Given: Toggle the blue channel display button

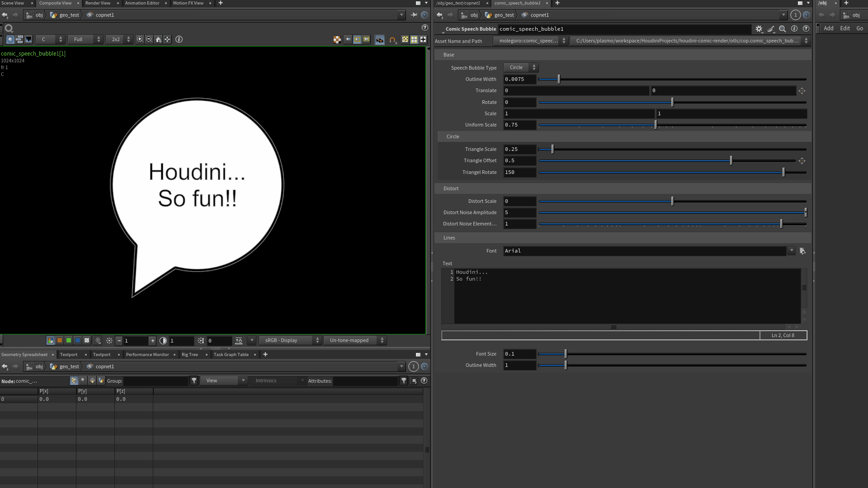Looking at the screenshot, I should [x=78, y=341].
